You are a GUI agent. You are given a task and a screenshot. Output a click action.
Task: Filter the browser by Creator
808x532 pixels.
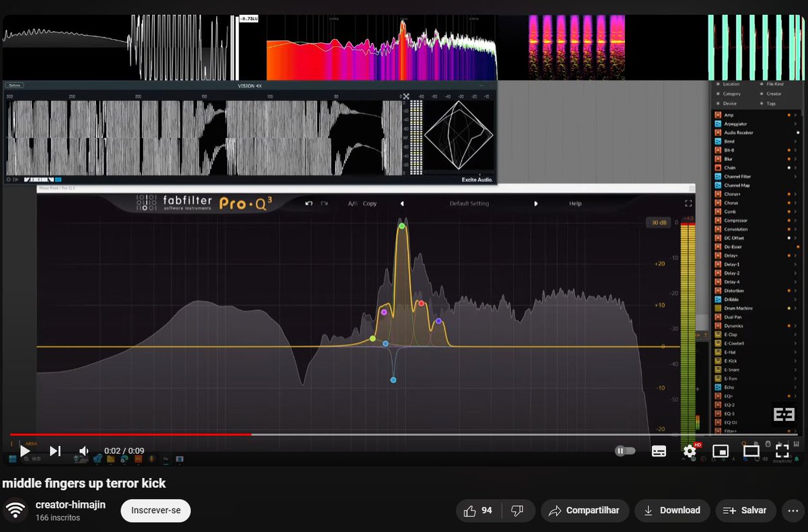click(770, 94)
